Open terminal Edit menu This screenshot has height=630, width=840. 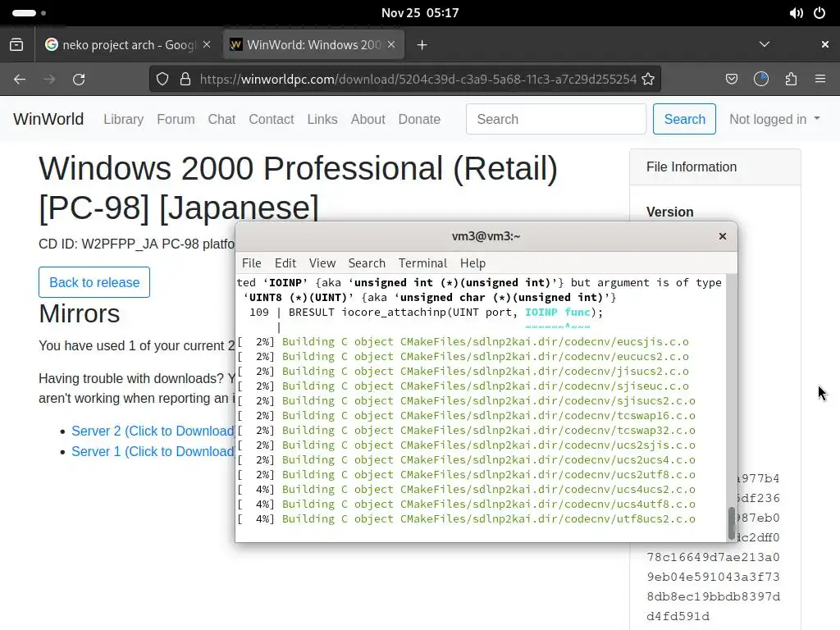[x=285, y=263]
